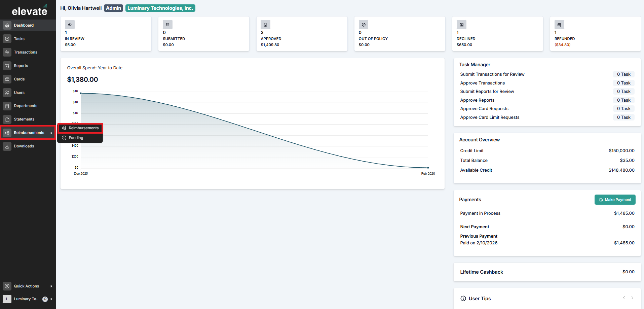Show next User Tips with right chevron
644x309 pixels.
(632, 298)
